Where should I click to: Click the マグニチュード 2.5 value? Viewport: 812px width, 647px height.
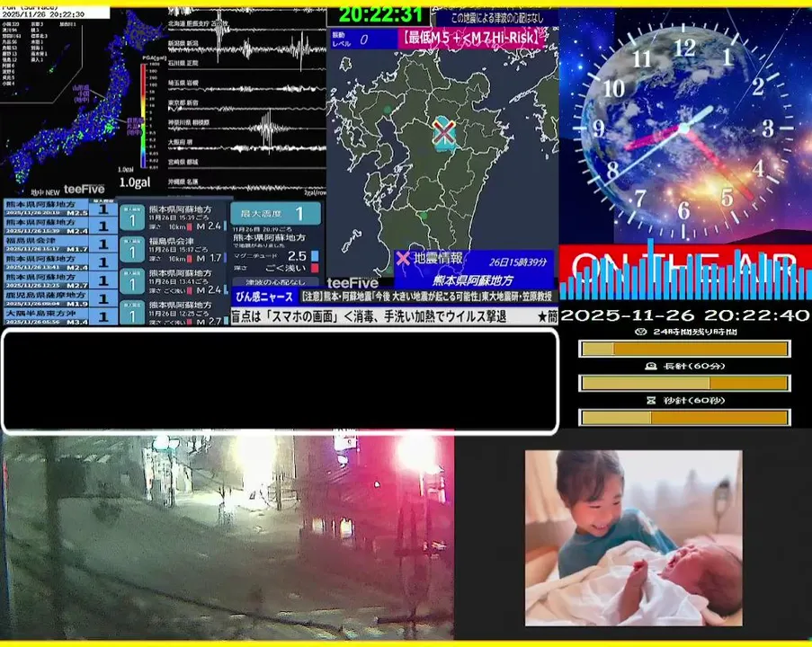click(x=297, y=256)
